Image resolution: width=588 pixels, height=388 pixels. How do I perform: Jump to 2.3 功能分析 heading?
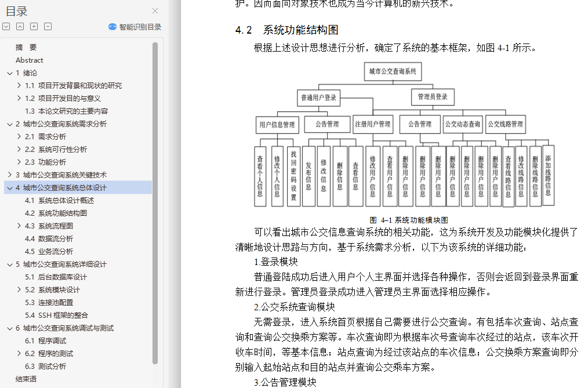coord(45,162)
